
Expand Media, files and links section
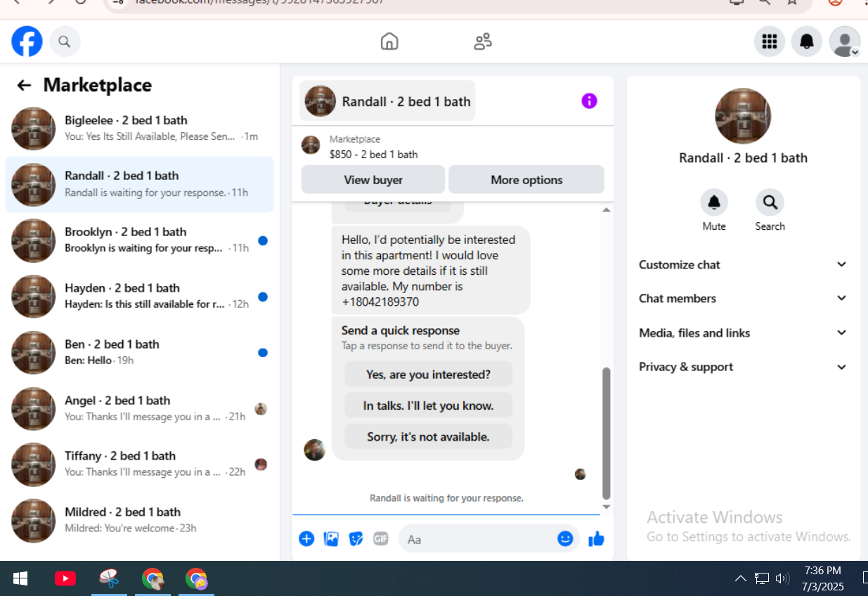click(x=743, y=333)
